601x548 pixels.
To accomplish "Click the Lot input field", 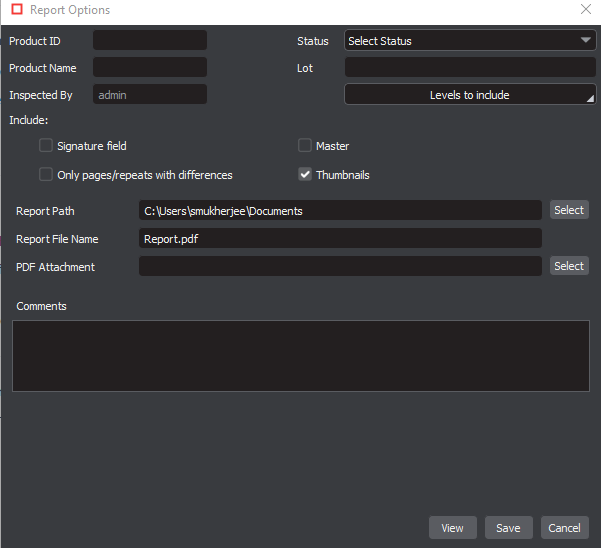I will point(470,68).
